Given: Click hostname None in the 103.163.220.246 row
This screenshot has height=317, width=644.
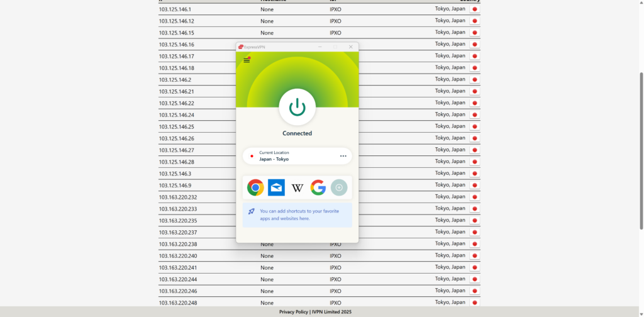Looking at the screenshot, I should pos(267,291).
